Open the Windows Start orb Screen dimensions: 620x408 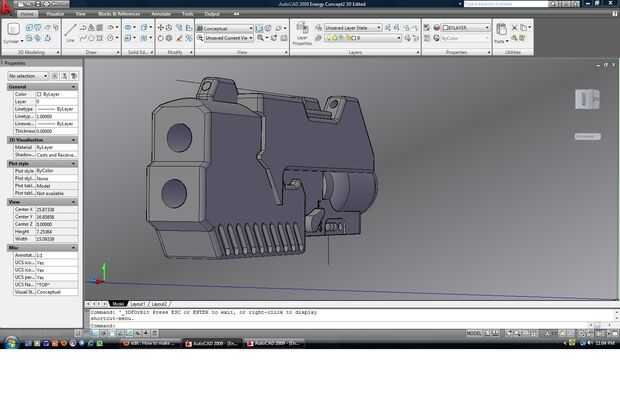pyautogui.click(x=11, y=342)
